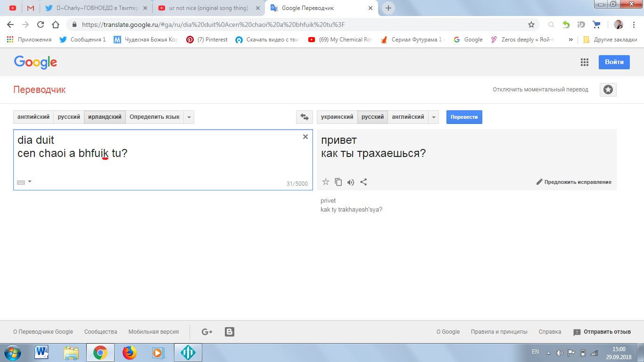
Task: Switch to ur not nice tab
Action: (x=209, y=8)
